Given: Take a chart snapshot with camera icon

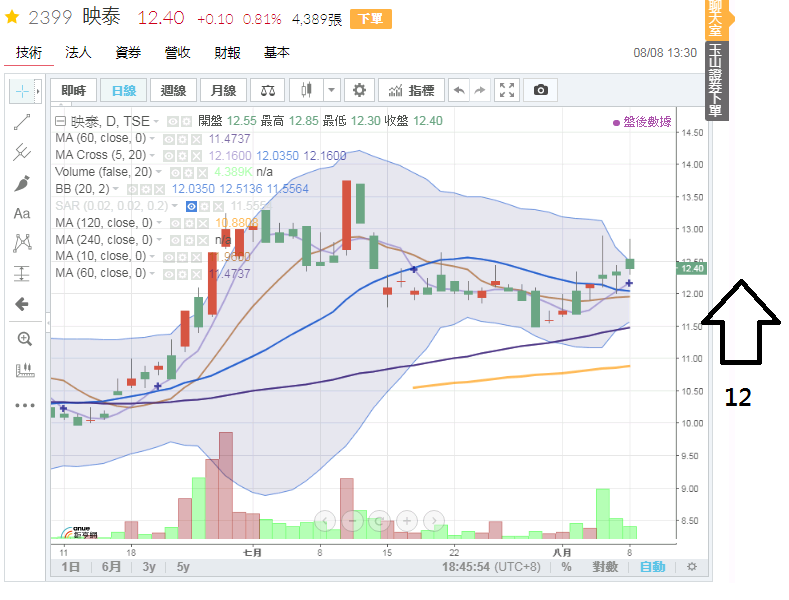Looking at the screenshot, I should (540, 91).
